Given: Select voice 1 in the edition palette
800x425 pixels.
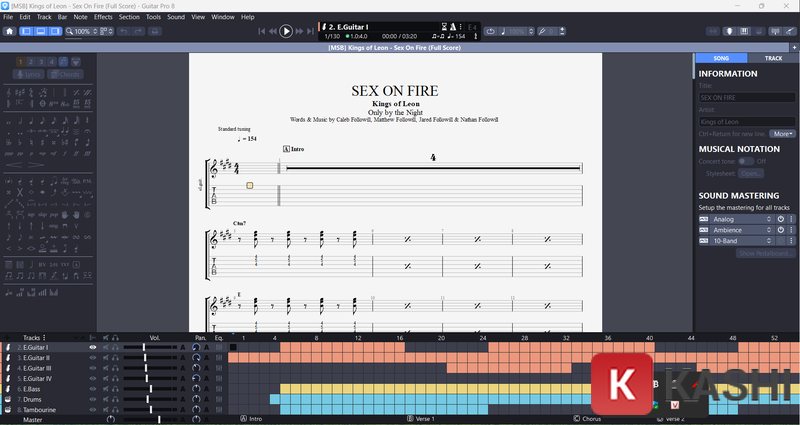Looking at the screenshot, I should coord(20,62).
